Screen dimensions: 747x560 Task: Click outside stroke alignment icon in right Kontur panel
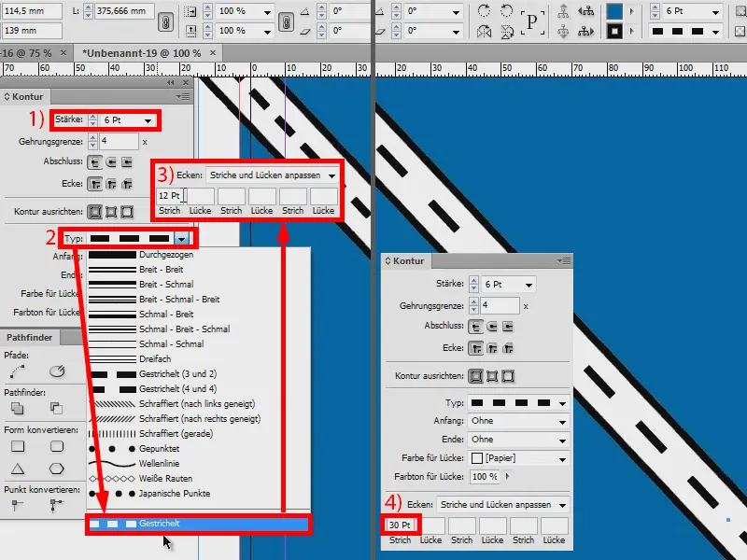pyautogui.click(x=508, y=376)
